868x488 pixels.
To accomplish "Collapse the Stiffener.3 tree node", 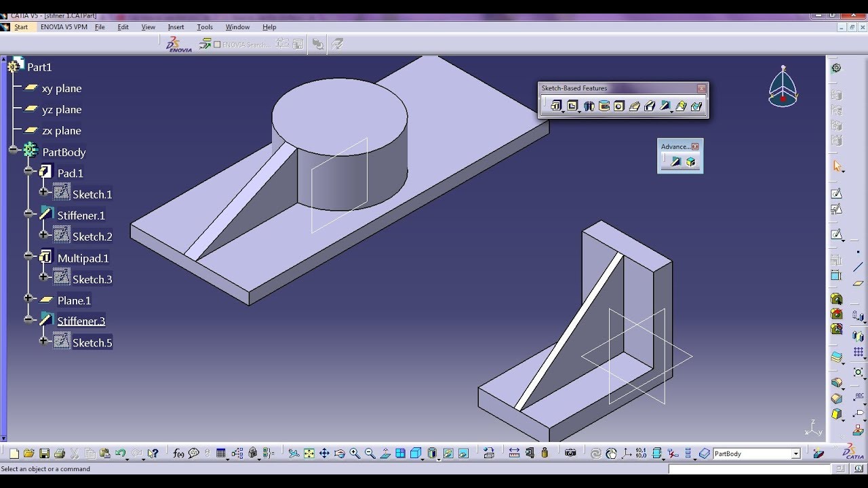I will (x=28, y=319).
